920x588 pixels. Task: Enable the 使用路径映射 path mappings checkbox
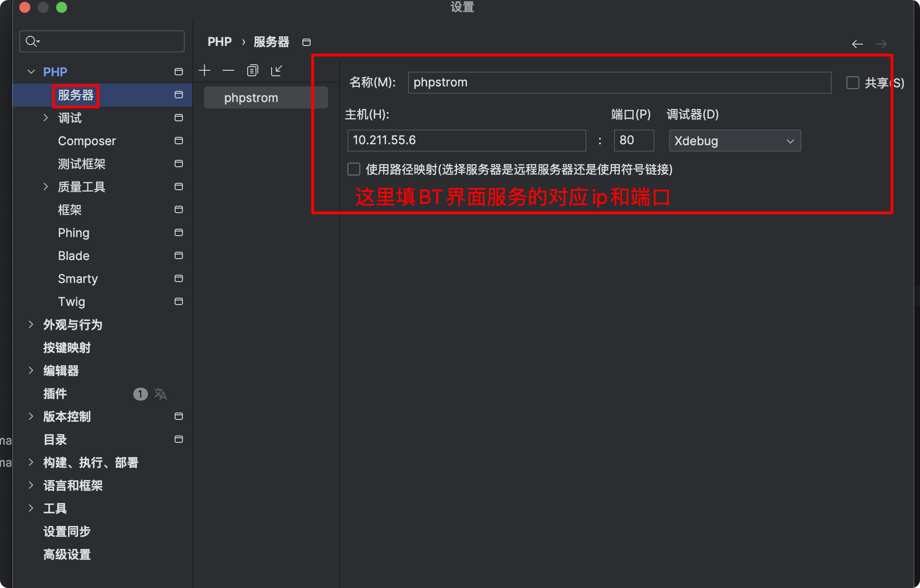pos(354,169)
